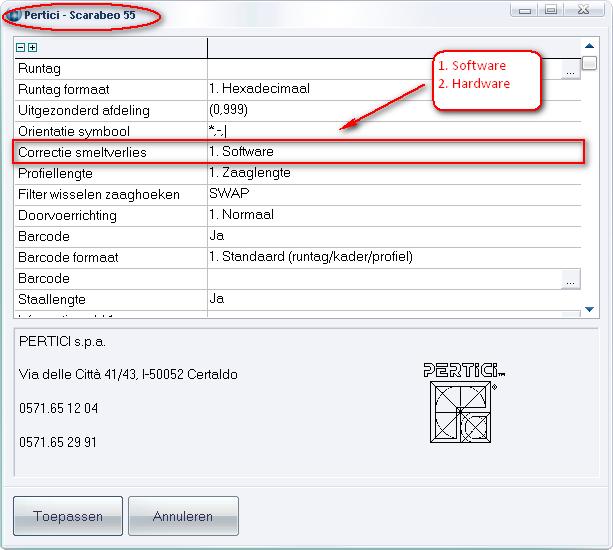Select the Runtag row label

pos(39,69)
